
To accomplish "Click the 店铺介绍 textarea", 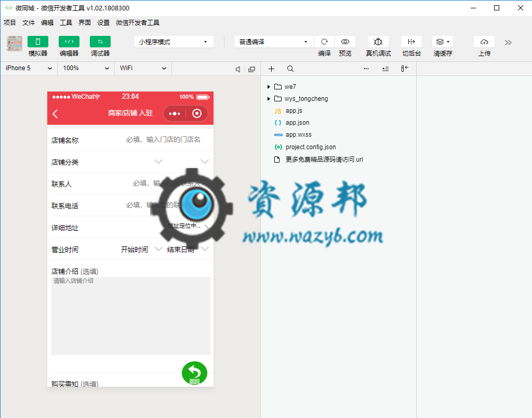I will [130, 316].
